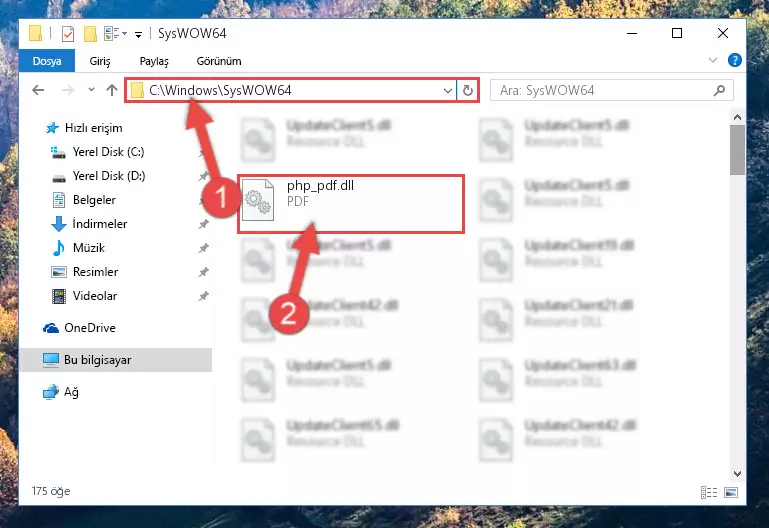Switch to large icons view in status bar
The height and width of the screenshot is (528, 769).
(x=731, y=492)
